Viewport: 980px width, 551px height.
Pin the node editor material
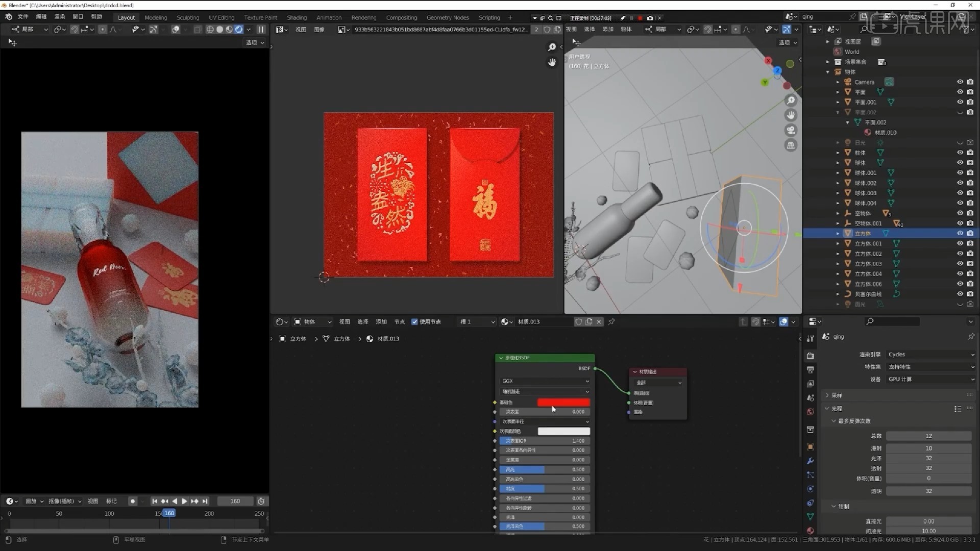[611, 321]
